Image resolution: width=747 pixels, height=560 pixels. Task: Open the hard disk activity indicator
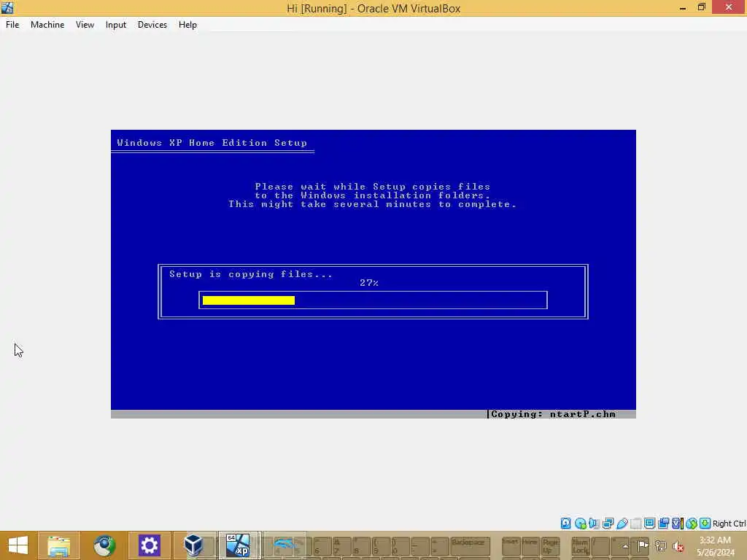pos(565,524)
